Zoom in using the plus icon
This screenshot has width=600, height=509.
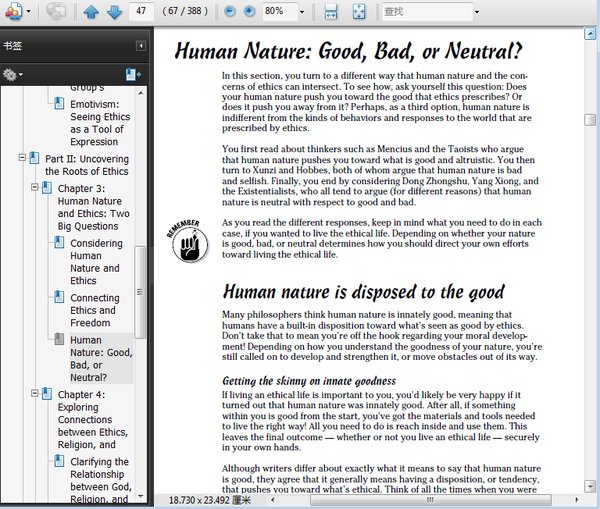249,11
